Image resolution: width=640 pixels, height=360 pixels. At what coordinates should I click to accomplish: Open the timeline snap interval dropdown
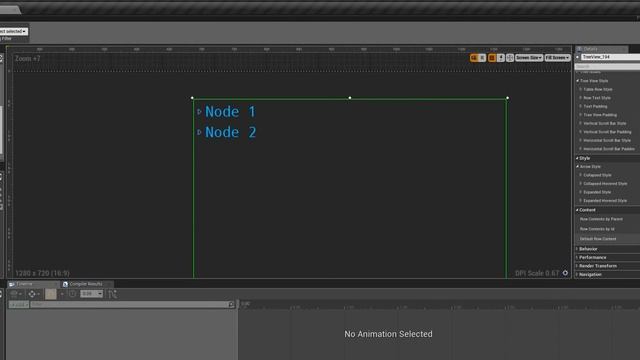91,294
